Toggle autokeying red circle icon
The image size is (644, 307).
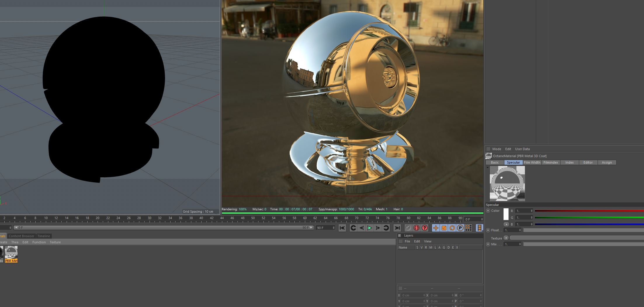click(x=416, y=228)
